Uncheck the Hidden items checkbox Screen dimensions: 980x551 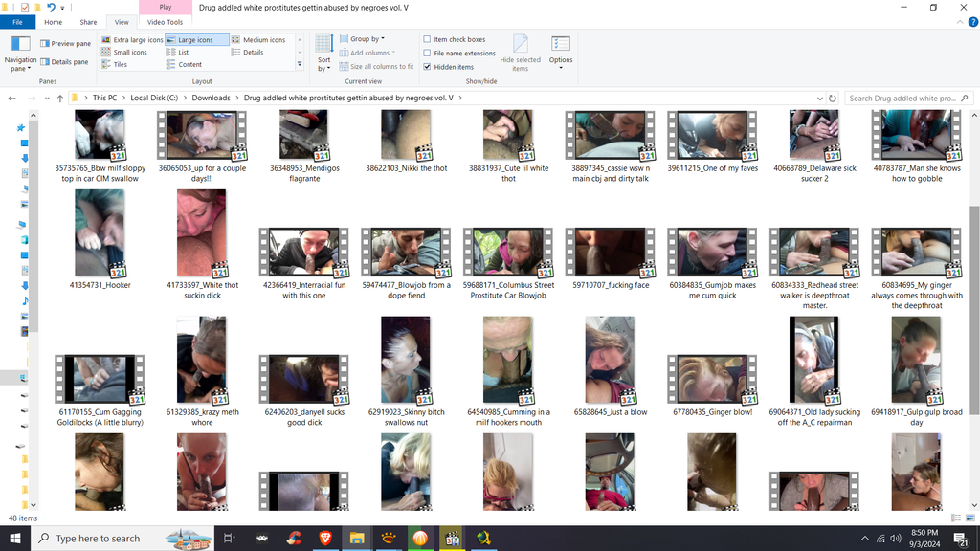[427, 67]
